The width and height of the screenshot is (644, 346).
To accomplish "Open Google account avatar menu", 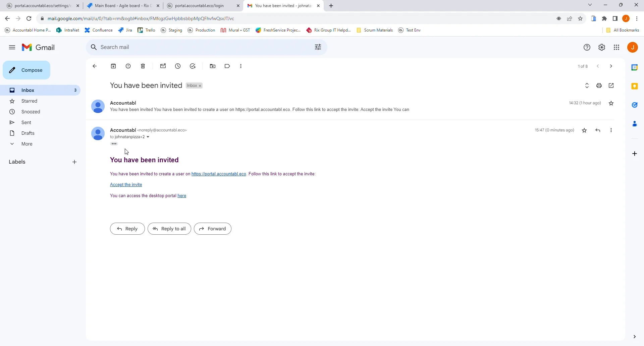I will click(x=633, y=48).
